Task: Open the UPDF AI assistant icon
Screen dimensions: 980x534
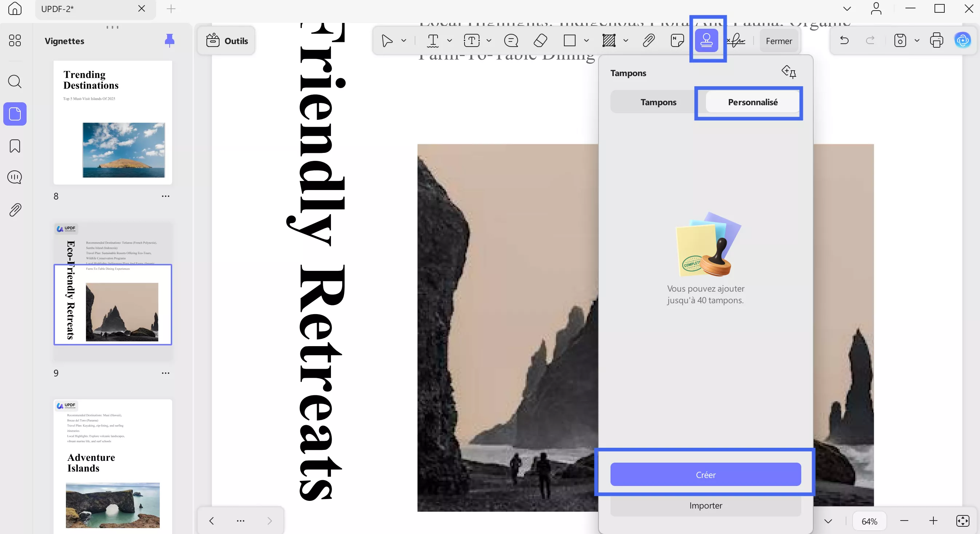Action: pyautogui.click(x=963, y=40)
